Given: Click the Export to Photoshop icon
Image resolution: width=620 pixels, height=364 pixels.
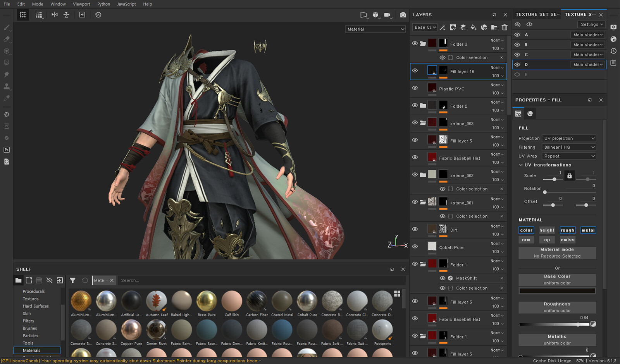Looking at the screenshot, I should tap(7, 150).
